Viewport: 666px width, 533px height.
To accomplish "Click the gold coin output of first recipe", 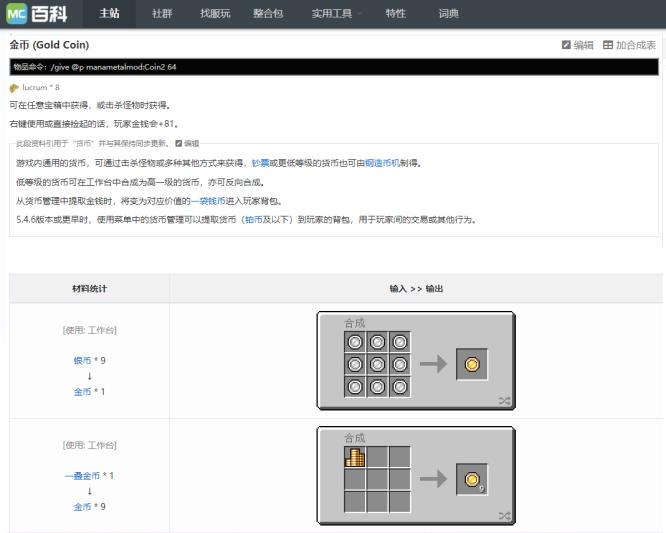I will coord(472,364).
